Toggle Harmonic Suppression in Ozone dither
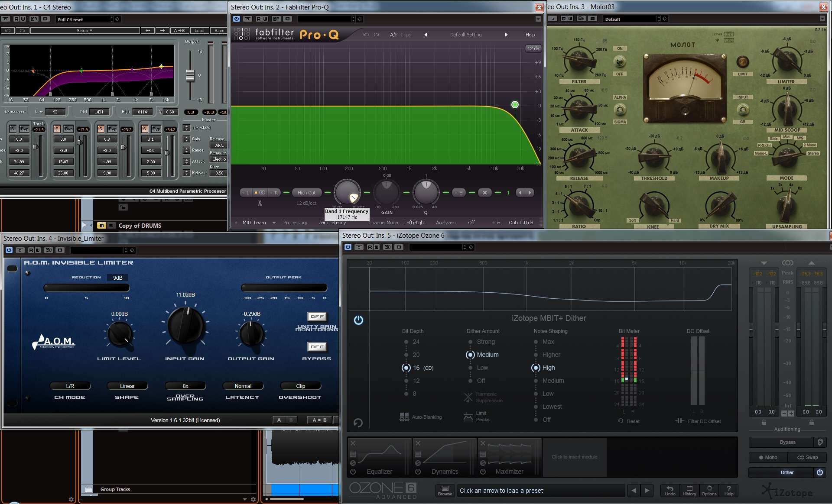Viewport: 832px width, 504px height. pos(468,397)
